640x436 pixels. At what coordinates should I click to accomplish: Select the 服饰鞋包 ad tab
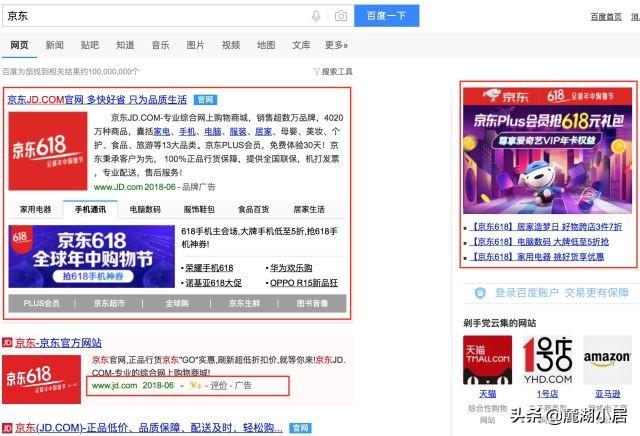point(199,209)
